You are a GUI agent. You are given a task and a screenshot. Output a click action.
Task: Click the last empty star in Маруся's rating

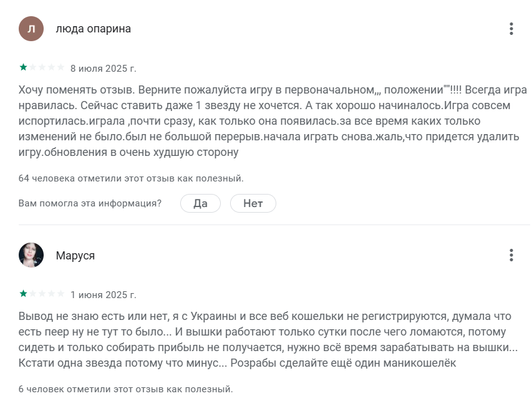point(60,294)
